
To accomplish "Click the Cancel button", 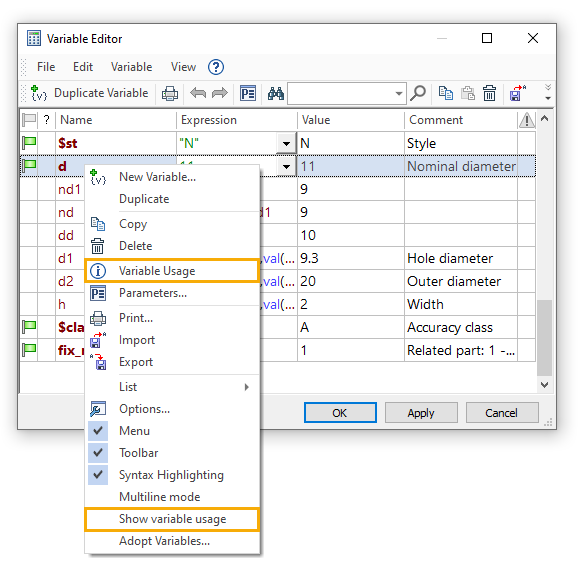I will [502, 413].
